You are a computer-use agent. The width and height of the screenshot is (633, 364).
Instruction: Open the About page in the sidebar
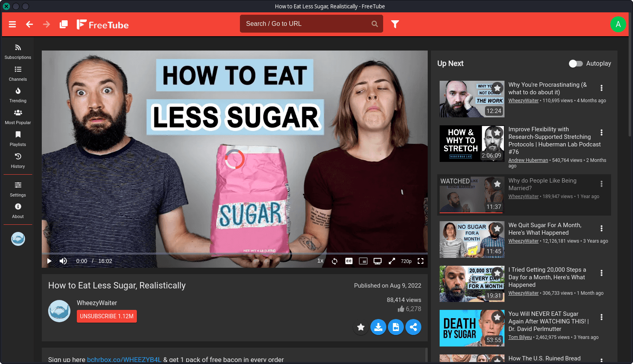(x=18, y=211)
